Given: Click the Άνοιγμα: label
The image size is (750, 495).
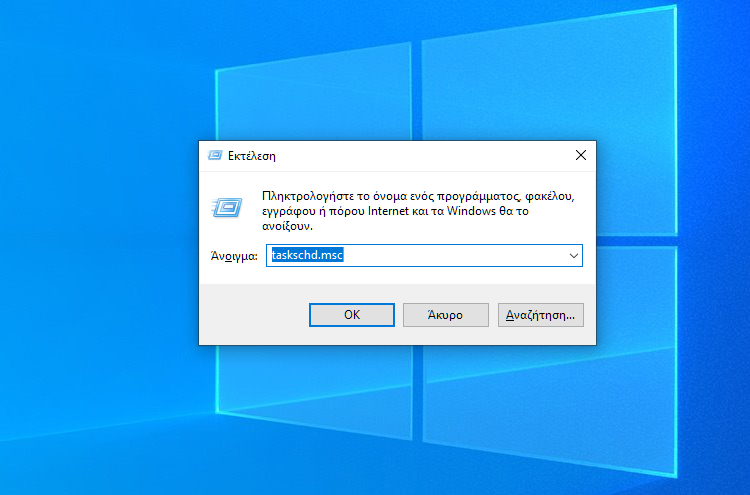Looking at the screenshot, I should coord(234,256).
